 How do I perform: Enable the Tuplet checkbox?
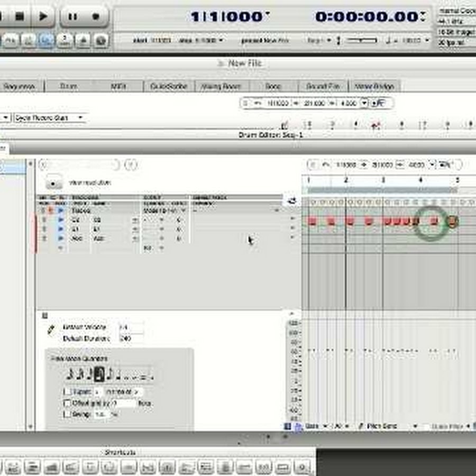point(67,391)
